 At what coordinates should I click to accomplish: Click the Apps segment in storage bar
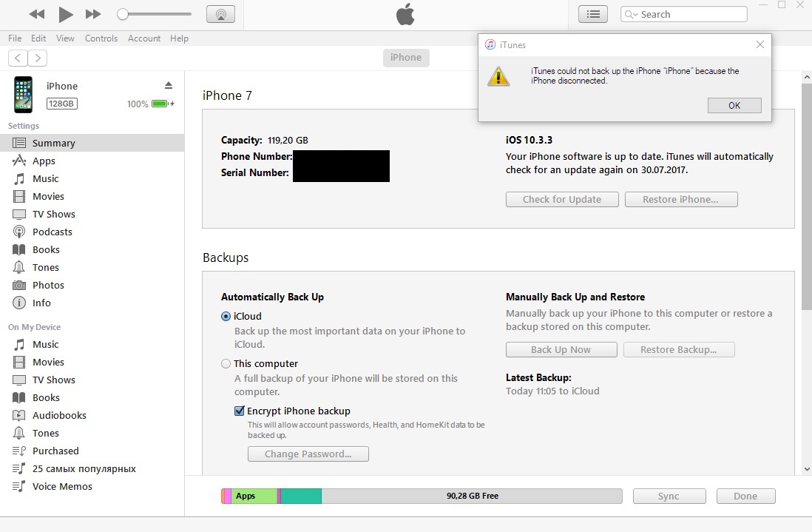tap(254, 496)
